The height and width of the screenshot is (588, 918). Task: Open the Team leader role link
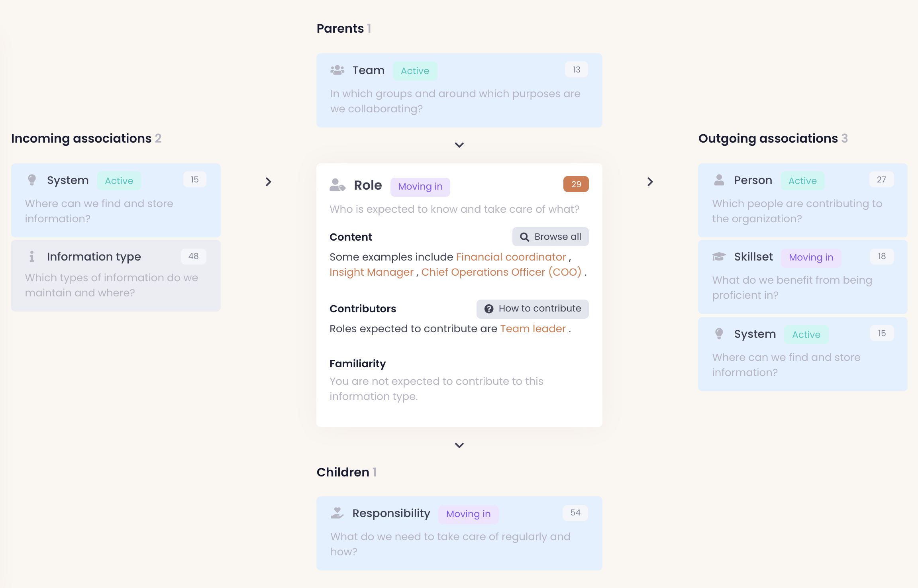533,329
